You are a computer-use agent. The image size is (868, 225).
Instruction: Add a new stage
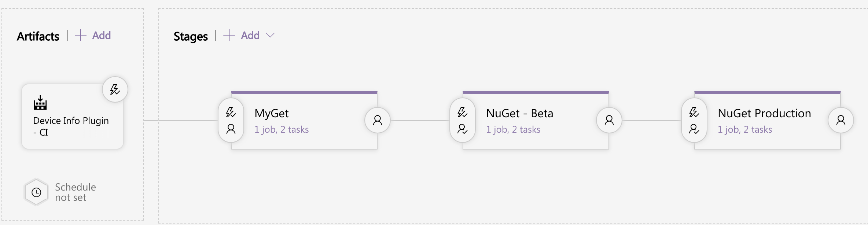(242, 36)
